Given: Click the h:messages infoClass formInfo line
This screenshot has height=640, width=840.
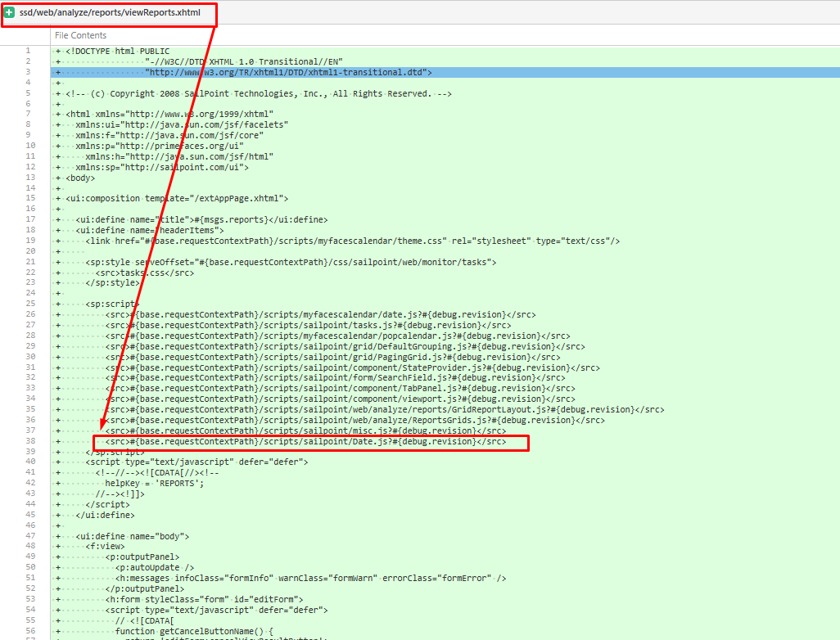Looking at the screenshot, I should coord(310,578).
